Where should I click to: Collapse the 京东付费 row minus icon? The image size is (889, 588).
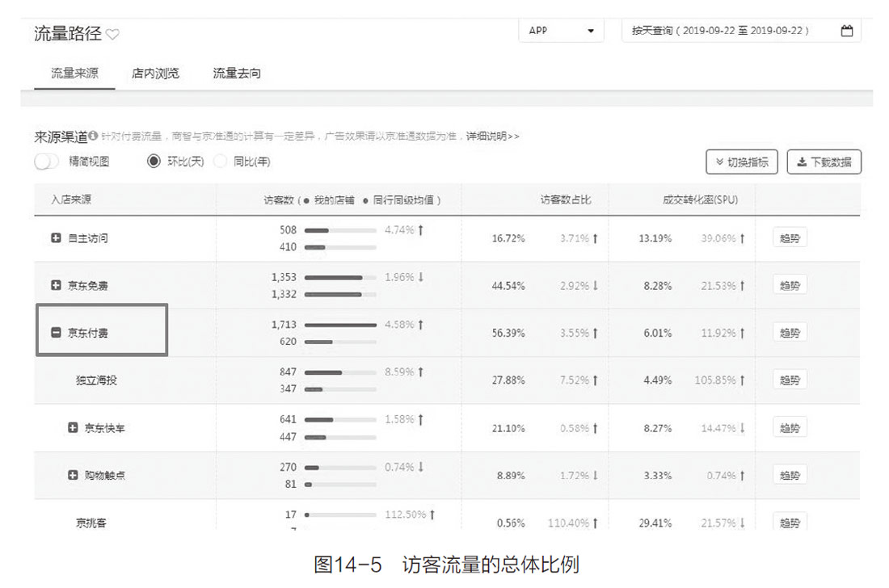coord(56,332)
